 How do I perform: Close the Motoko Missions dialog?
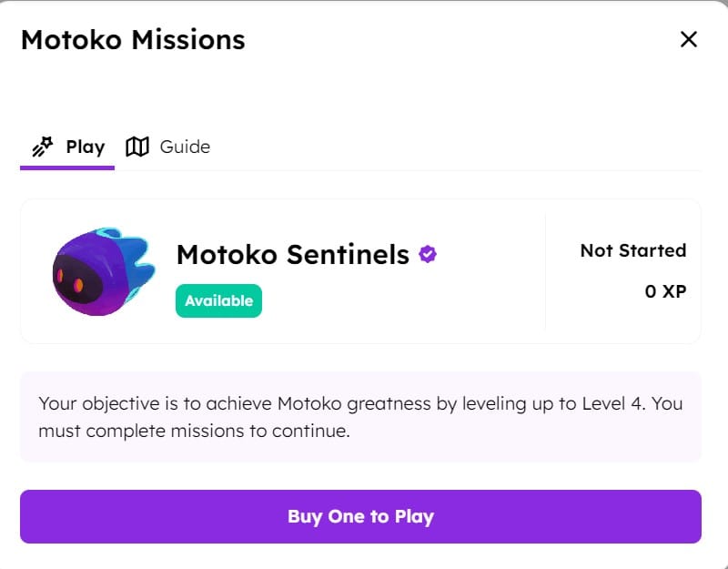689,39
